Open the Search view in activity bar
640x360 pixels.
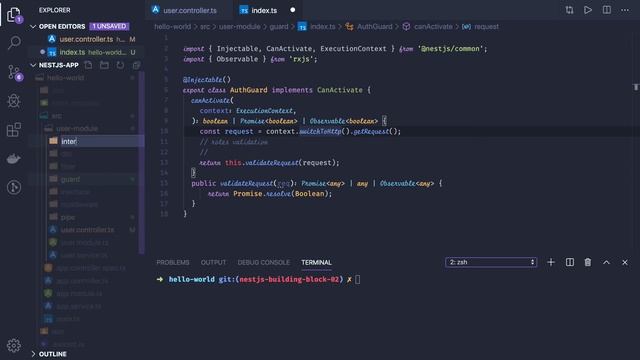14,42
